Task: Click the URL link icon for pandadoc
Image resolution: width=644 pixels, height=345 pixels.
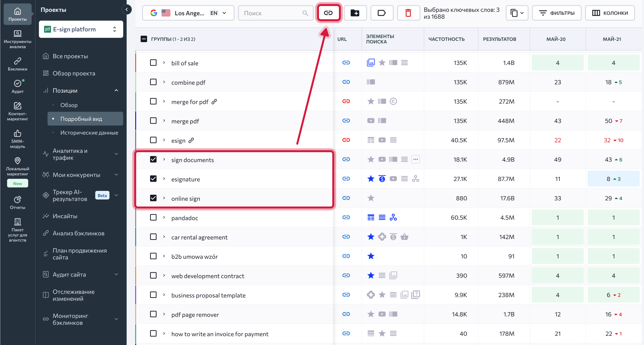Action: pos(346,217)
